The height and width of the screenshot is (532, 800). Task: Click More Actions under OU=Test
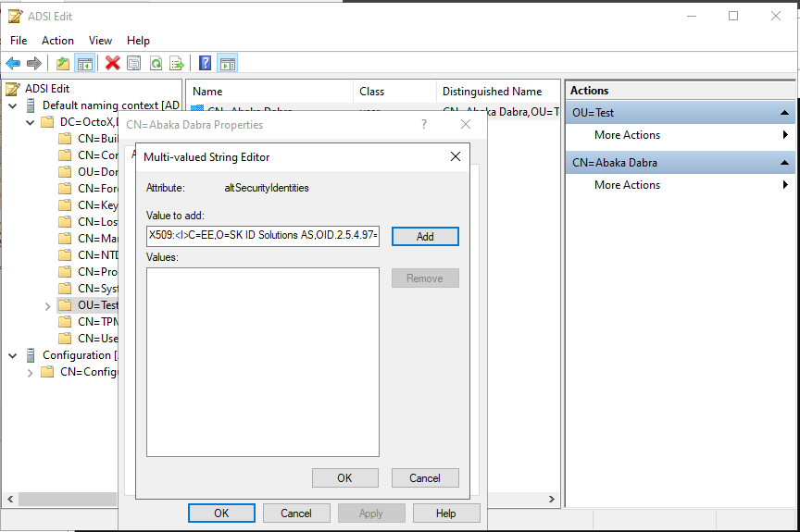pos(627,135)
